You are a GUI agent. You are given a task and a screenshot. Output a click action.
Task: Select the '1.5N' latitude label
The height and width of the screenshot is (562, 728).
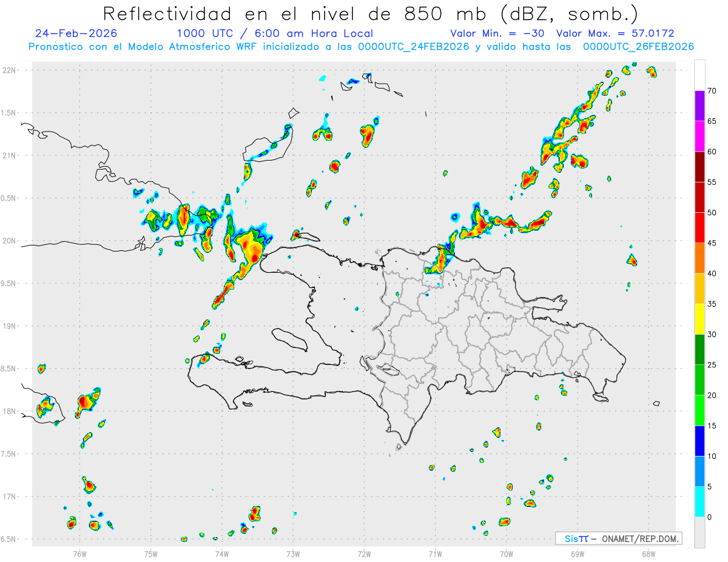(x=9, y=113)
